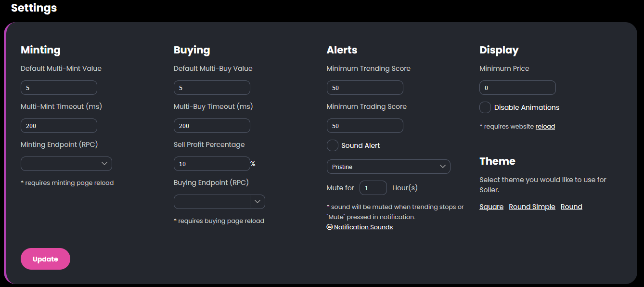Image resolution: width=644 pixels, height=287 pixels.
Task: Choose the Round Simple theme
Action: pyautogui.click(x=532, y=207)
